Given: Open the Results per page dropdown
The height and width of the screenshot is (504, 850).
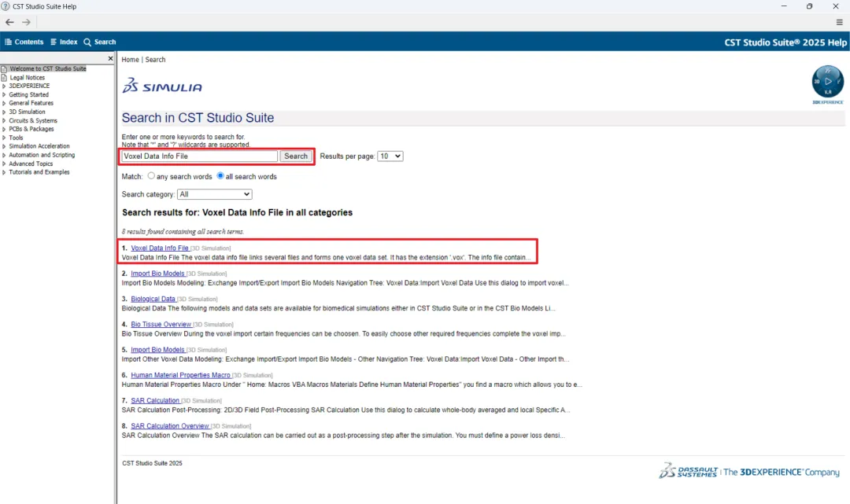Looking at the screenshot, I should [390, 156].
